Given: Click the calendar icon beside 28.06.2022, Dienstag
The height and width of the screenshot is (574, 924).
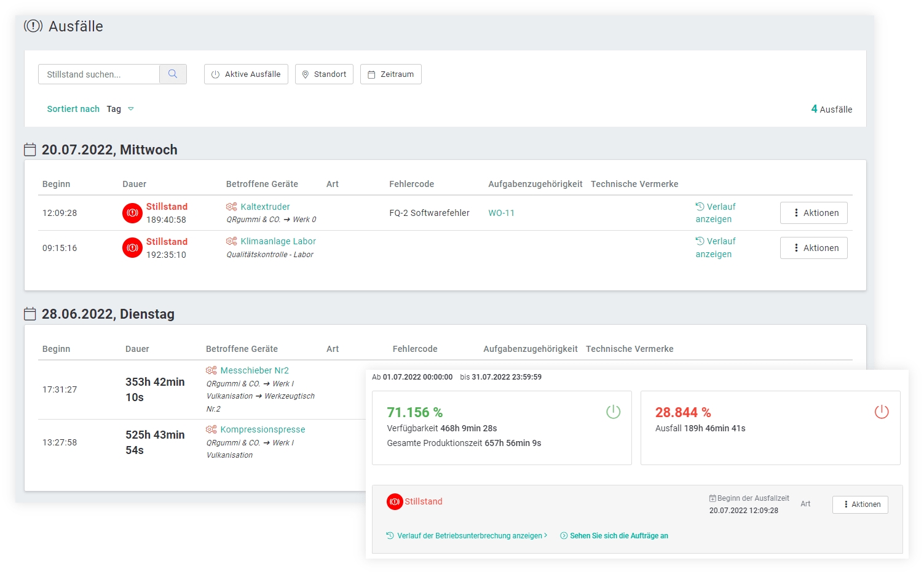Looking at the screenshot, I should 30,314.
